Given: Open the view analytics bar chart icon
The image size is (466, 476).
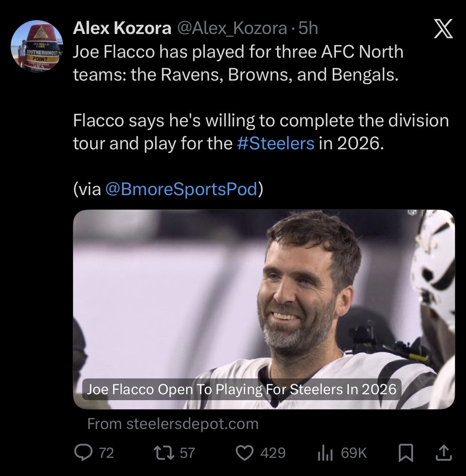Looking at the screenshot, I should [x=324, y=453].
